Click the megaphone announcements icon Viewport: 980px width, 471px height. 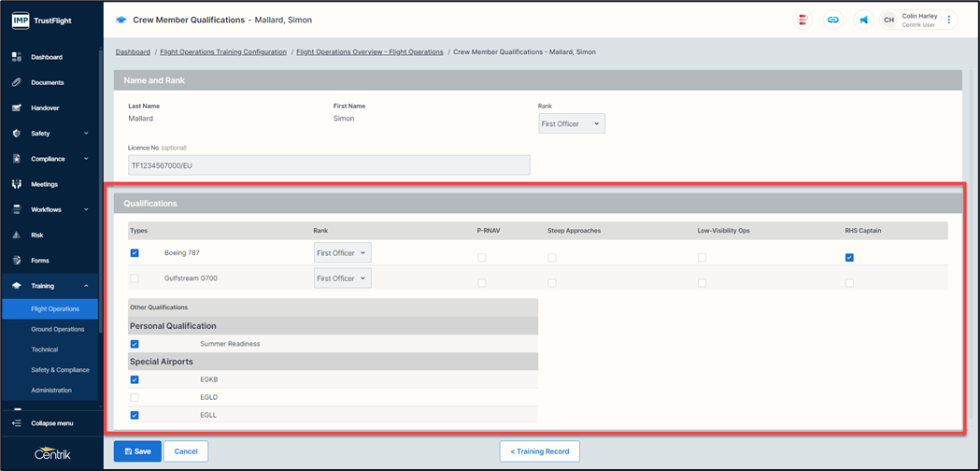863,20
